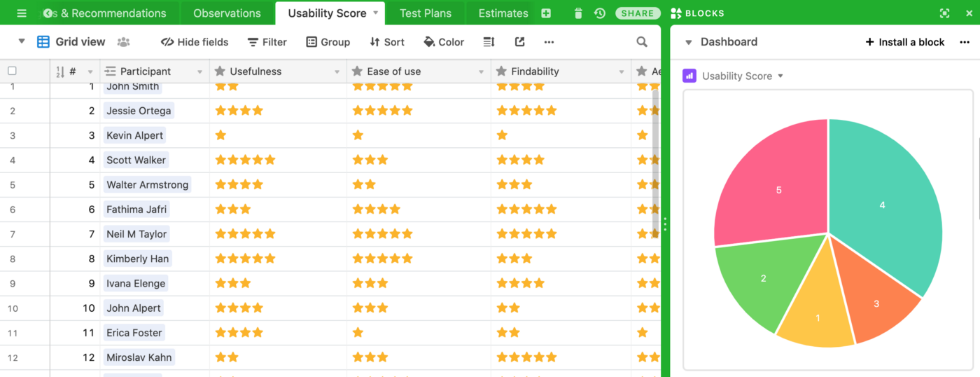The image size is (980, 377).
Task: Open the Usability Score chart dropdown
Action: [780, 76]
